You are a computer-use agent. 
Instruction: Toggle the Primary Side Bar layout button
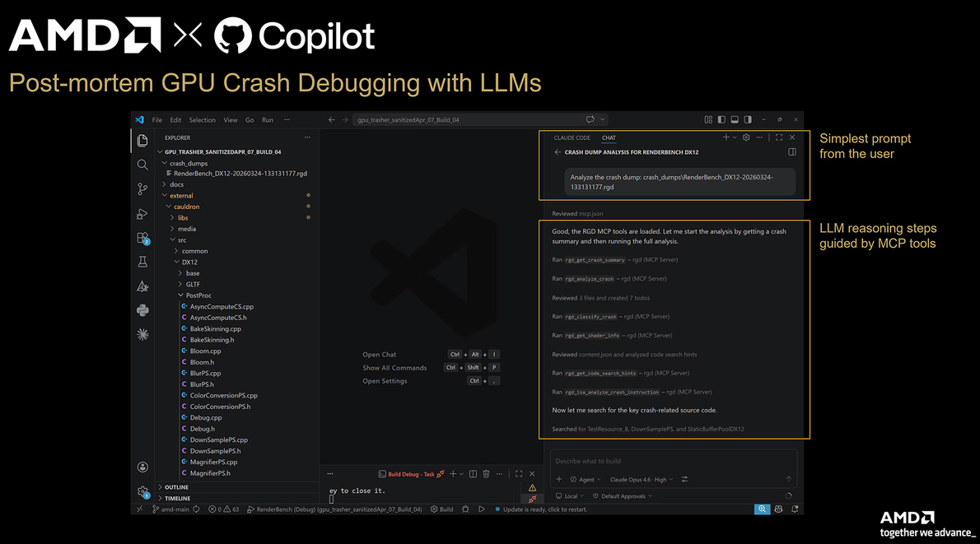pyautogui.click(x=721, y=119)
